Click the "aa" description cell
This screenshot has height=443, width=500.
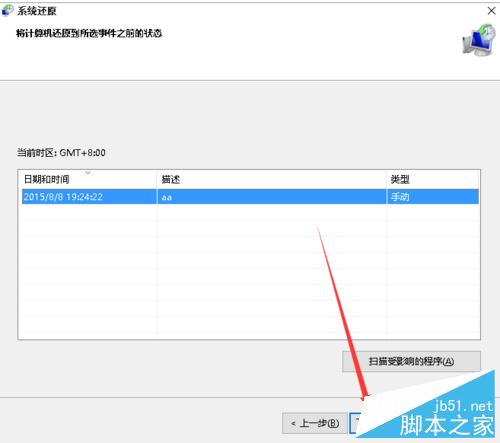tap(167, 197)
